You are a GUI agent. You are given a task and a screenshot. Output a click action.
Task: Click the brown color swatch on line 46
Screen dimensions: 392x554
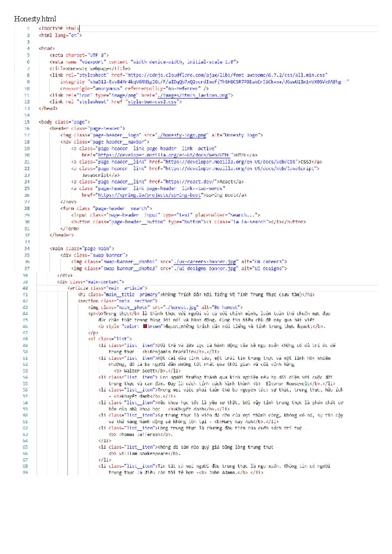[145, 326]
